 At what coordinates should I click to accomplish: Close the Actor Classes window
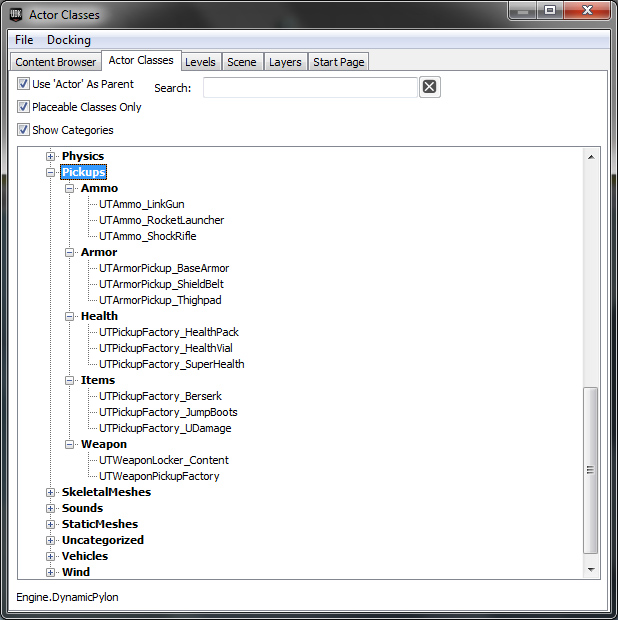click(x=587, y=11)
